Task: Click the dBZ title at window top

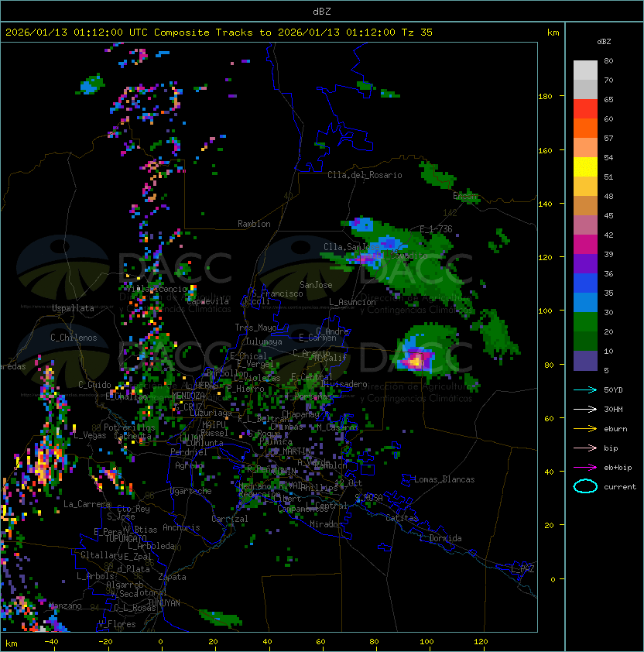Action: tap(321, 11)
